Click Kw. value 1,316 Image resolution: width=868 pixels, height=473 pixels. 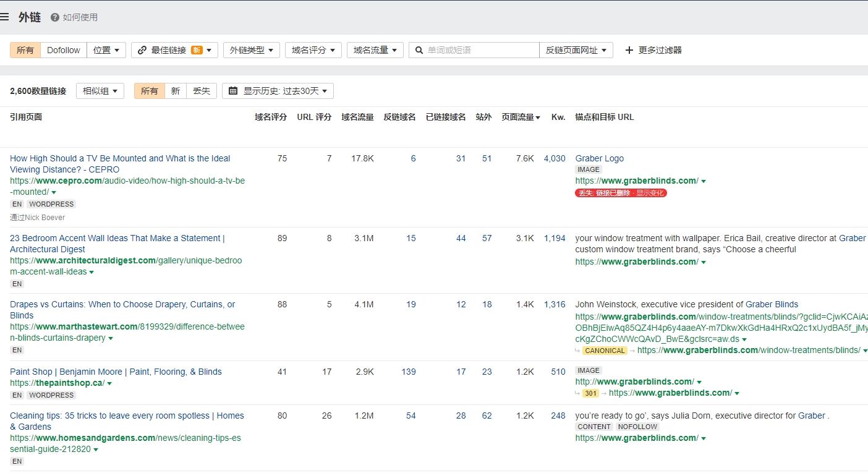point(555,304)
